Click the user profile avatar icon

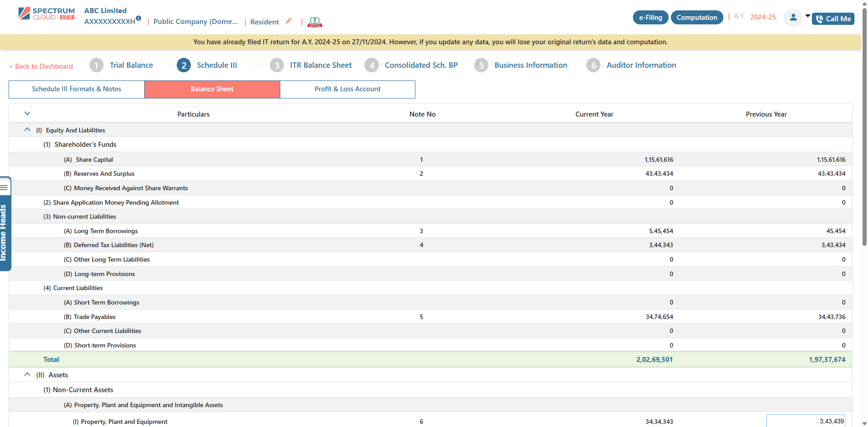pyautogui.click(x=793, y=18)
